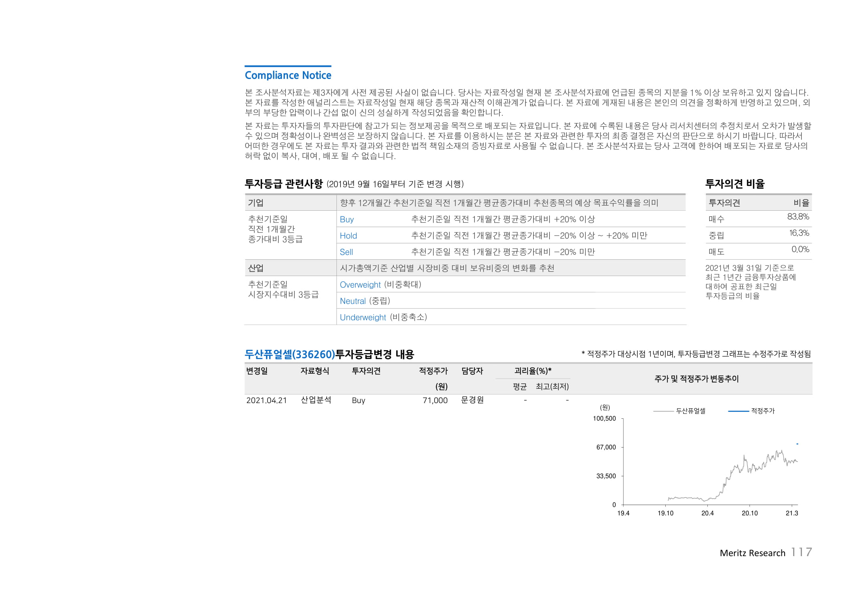Image resolution: width=868 pixels, height=601 pixels.
Task: Click the Neutral rating text
Action: tap(352, 301)
